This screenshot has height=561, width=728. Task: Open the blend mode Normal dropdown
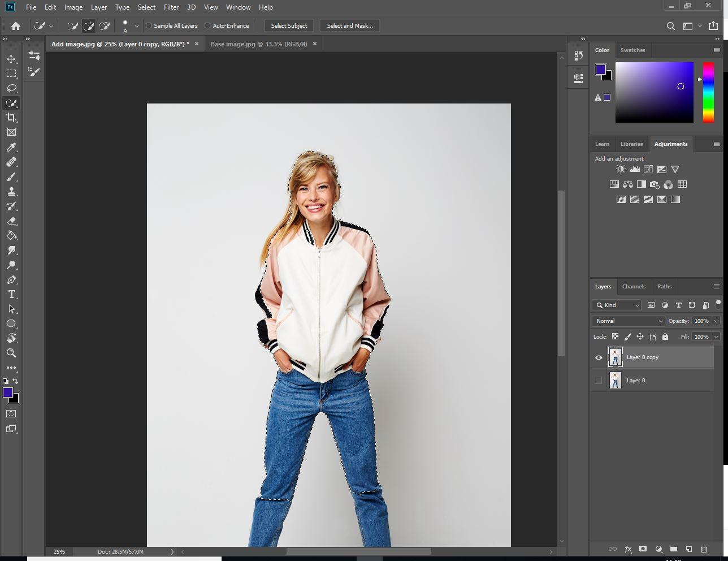(628, 321)
